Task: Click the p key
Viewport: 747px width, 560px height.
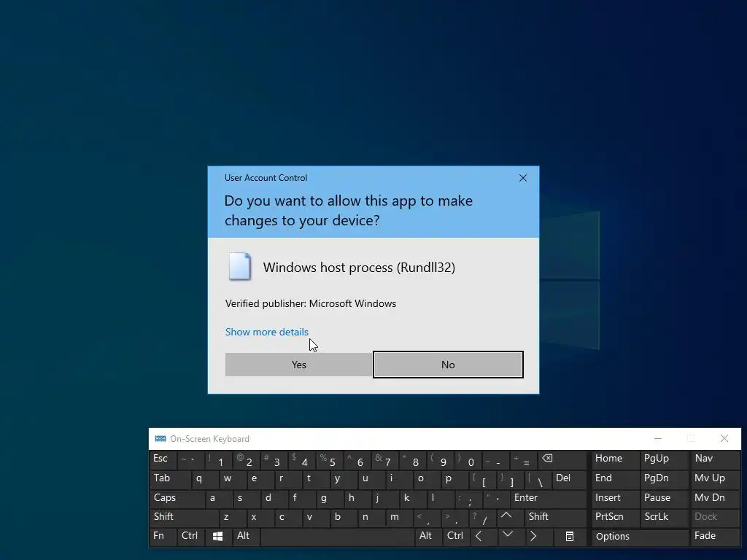Action: (454, 479)
